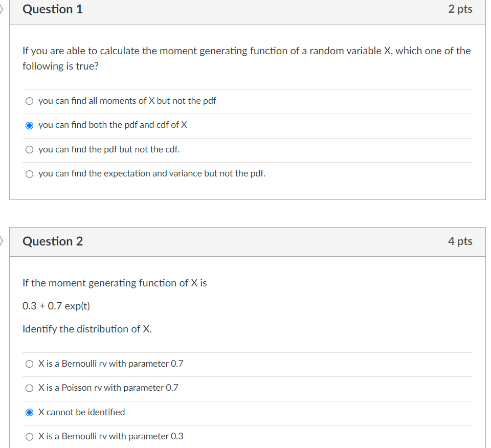Click the "4 pts" label on Question 2
This screenshot has width=491, height=448.
460,241
